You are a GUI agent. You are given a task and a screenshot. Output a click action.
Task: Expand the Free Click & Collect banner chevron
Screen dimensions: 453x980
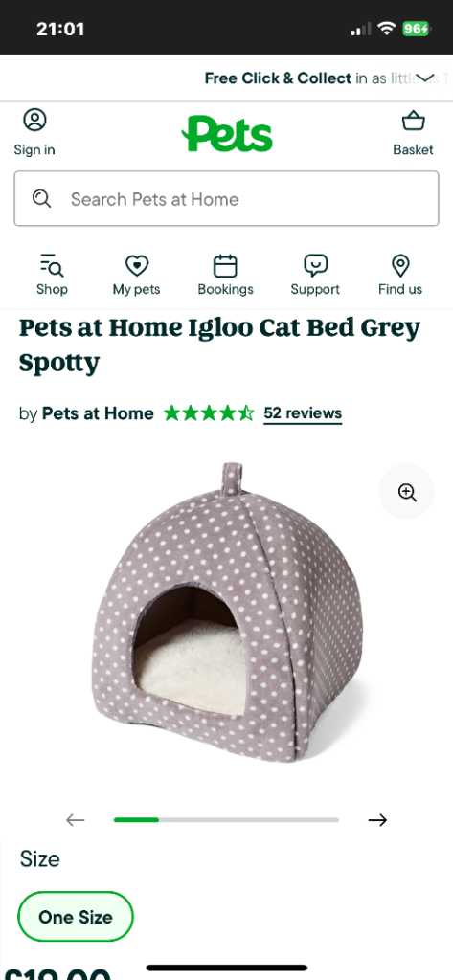[425, 78]
